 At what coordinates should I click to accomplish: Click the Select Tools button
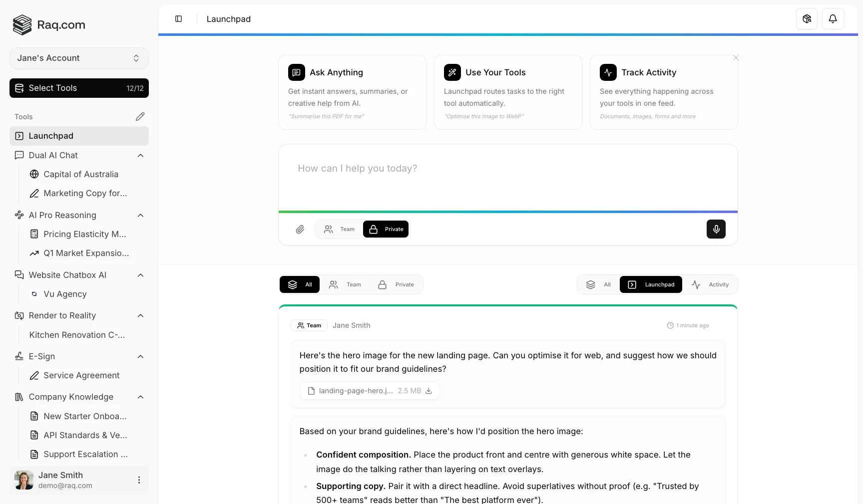coord(79,88)
